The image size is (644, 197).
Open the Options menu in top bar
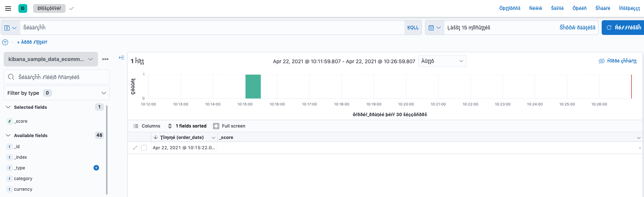[x=510, y=8]
